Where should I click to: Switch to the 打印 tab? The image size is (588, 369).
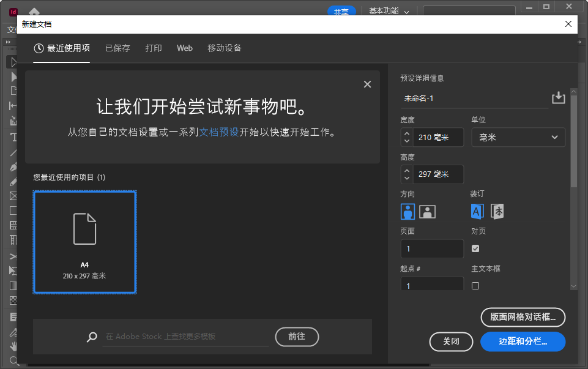pyautogui.click(x=154, y=48)
